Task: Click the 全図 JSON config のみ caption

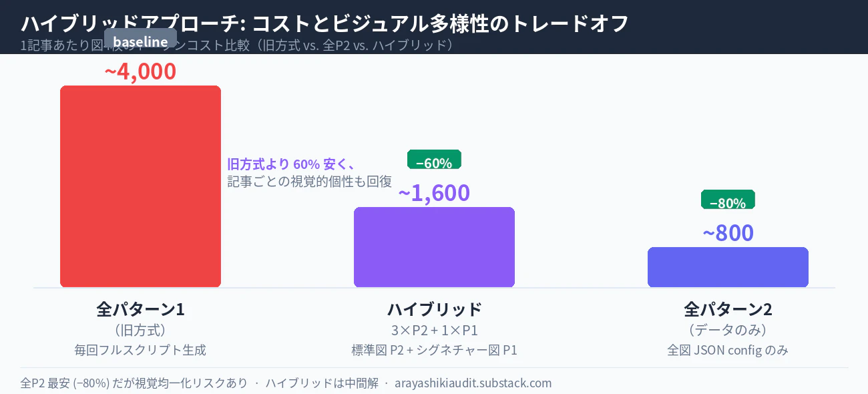Action: (728, 350)
